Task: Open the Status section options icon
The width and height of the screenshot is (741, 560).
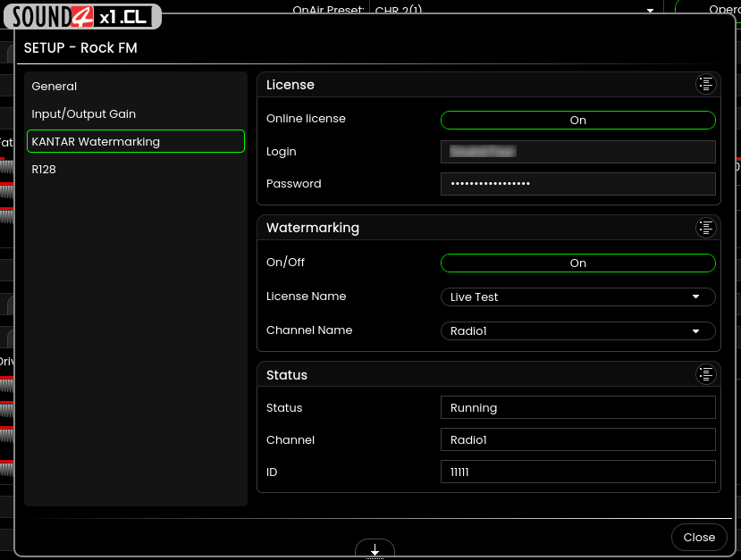Action: click(x=706, y=374)
